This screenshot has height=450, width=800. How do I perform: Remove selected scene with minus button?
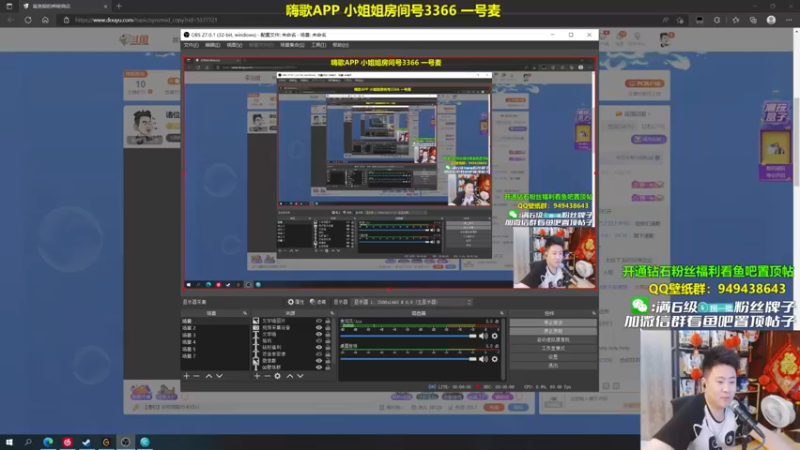point(196,376)
